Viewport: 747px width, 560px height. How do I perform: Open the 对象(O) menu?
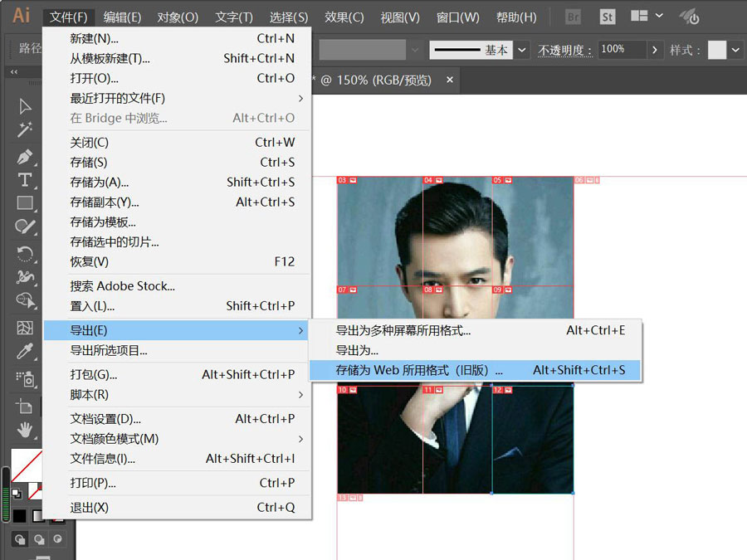tap(178, 17)
